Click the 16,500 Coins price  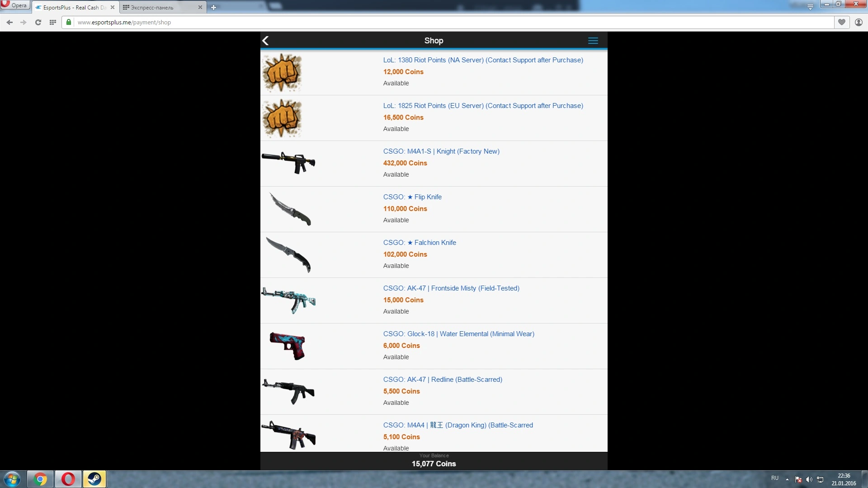[403, 117]
